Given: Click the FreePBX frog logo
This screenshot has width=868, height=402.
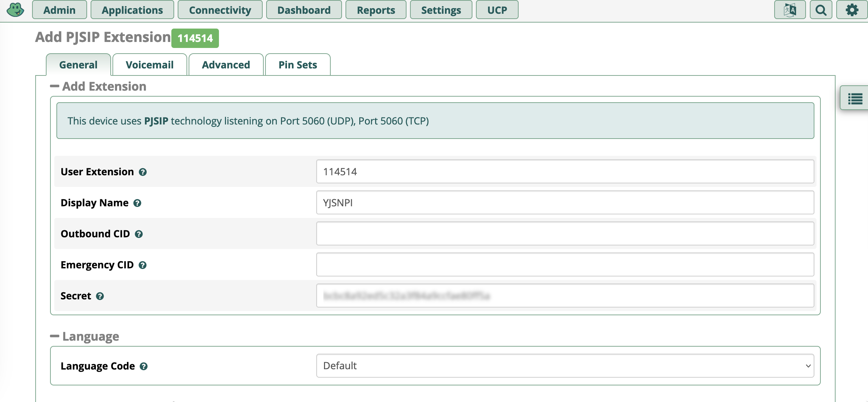Looking at the screenshot, I should click(x=15, y=10).
